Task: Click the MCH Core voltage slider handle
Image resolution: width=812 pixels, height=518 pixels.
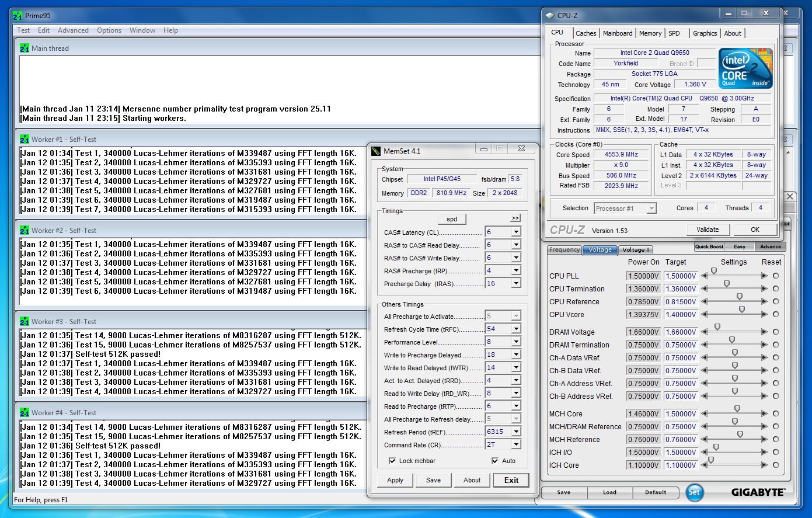Action: pyautogui.click(x=737, y=409)
